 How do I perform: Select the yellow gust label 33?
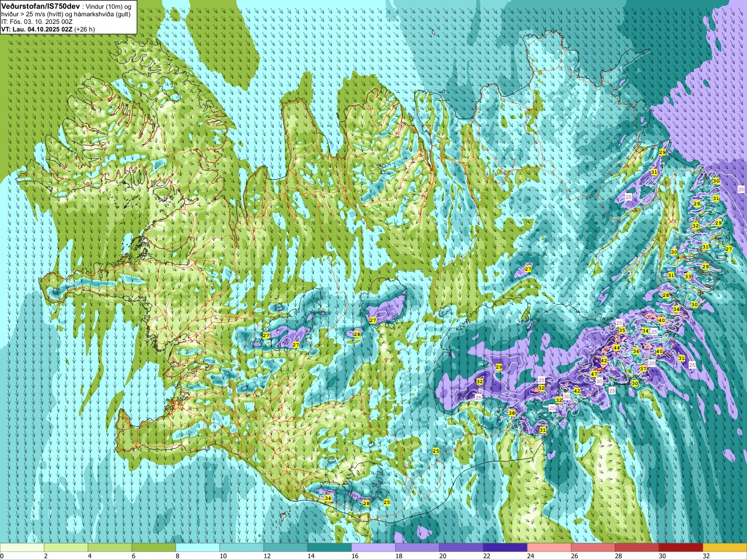688,276
